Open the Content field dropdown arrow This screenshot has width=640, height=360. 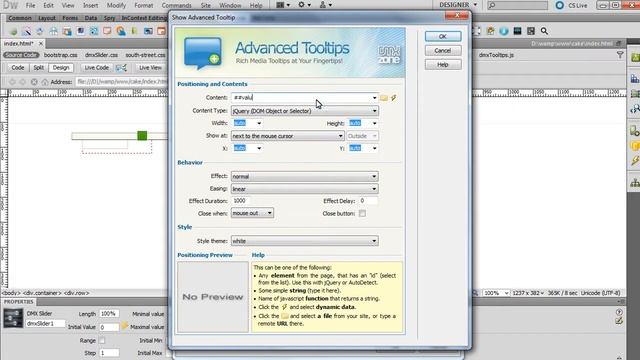(374, 98)
